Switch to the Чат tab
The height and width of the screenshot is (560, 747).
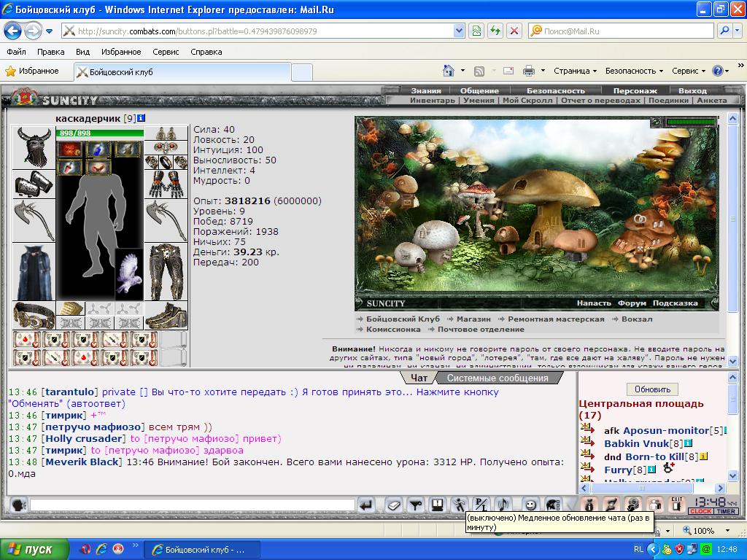(419, 378)
